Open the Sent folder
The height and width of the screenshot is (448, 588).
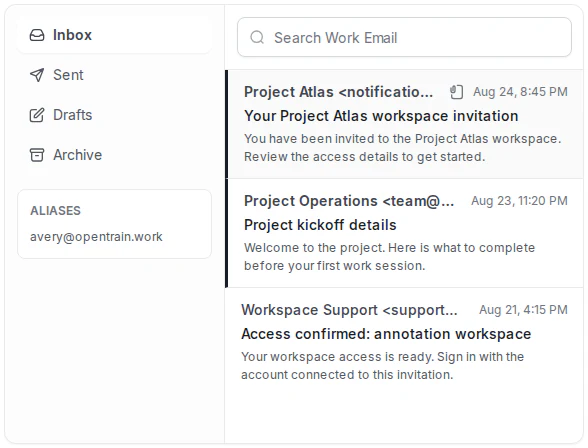click(x=114, y=75)
